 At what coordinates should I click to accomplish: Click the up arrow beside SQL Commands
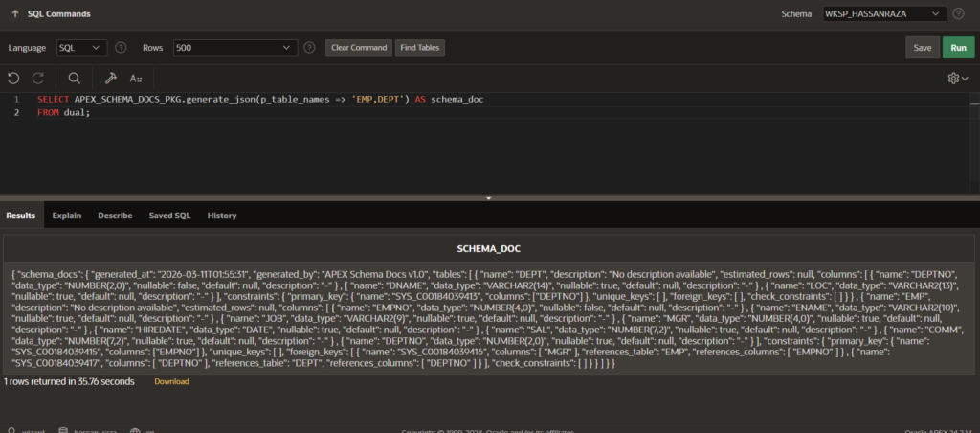click(x=15, y=14)
